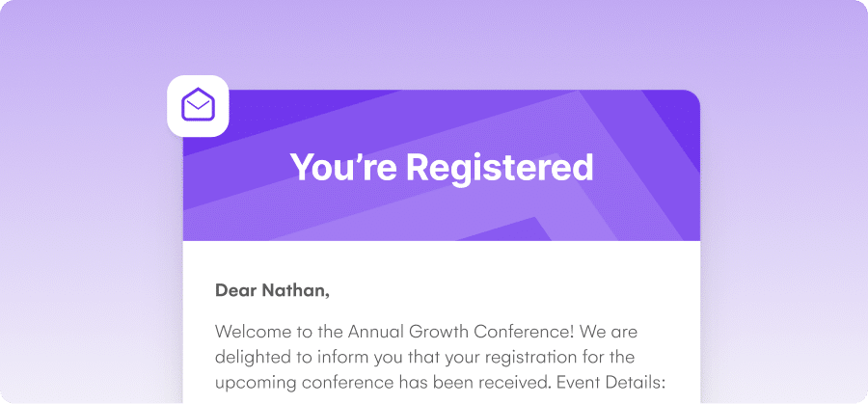Click the lavender background outside the email card
Viewport: 868px width, 404px height.
(83, 222)
